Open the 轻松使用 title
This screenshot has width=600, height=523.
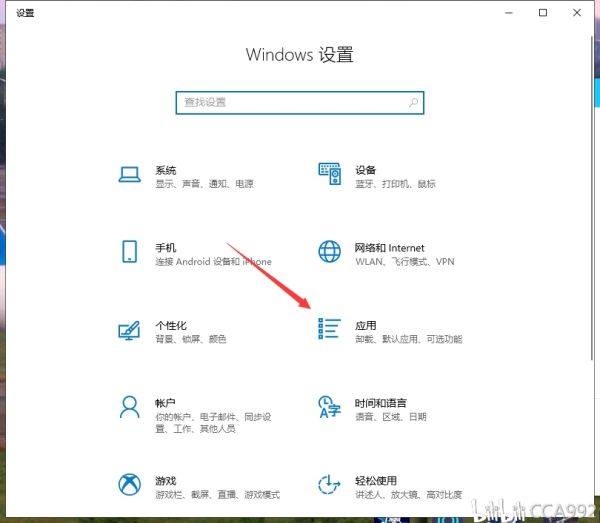click(375, 481)
